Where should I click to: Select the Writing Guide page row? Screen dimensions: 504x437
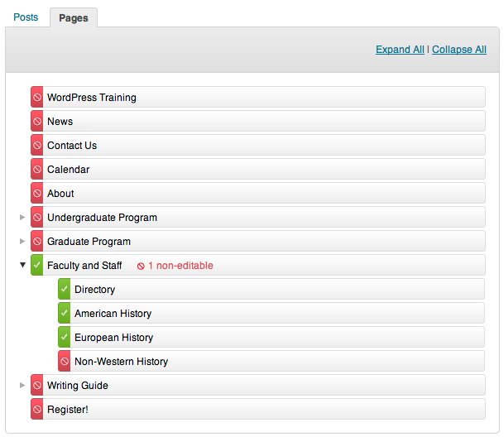point(258,385)
